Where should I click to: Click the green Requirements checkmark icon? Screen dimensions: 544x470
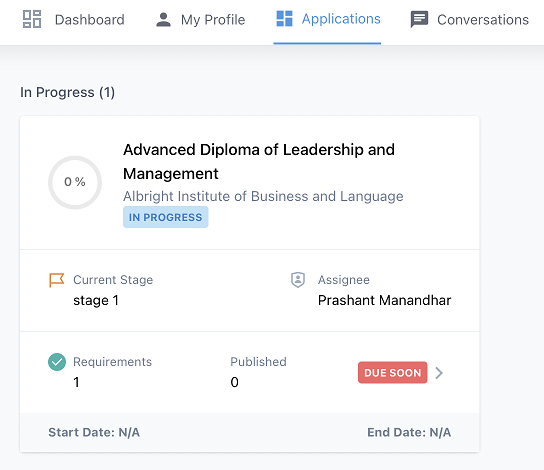pos(57,362)
